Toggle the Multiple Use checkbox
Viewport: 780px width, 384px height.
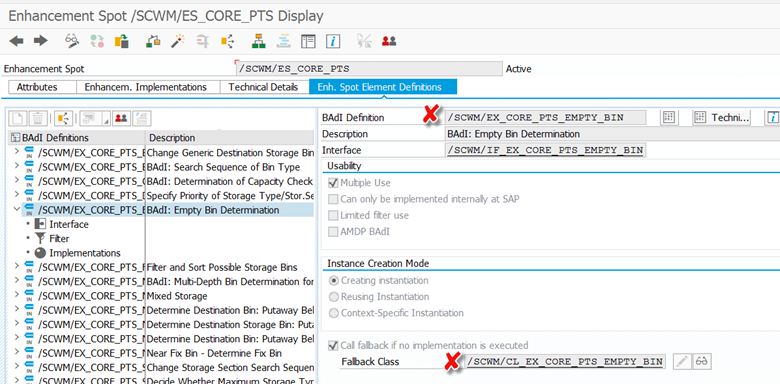pos(333,183)
